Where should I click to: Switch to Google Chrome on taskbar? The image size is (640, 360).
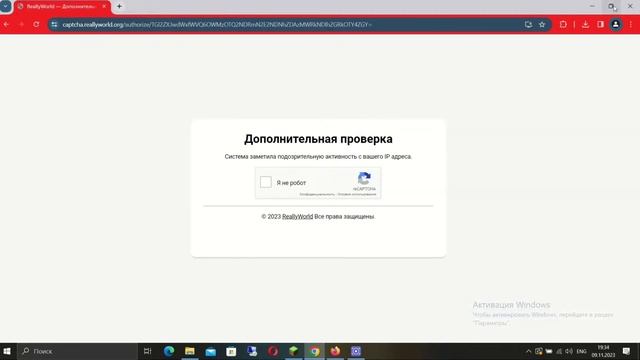tap(314, 351)
